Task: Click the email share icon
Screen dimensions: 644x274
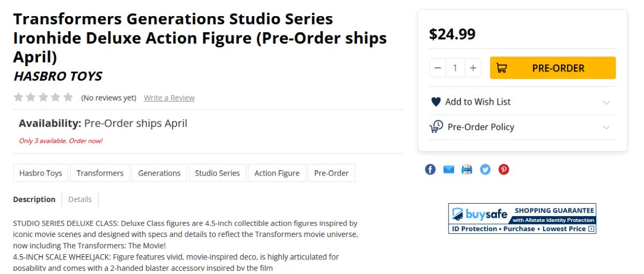Action: point(449,170)
